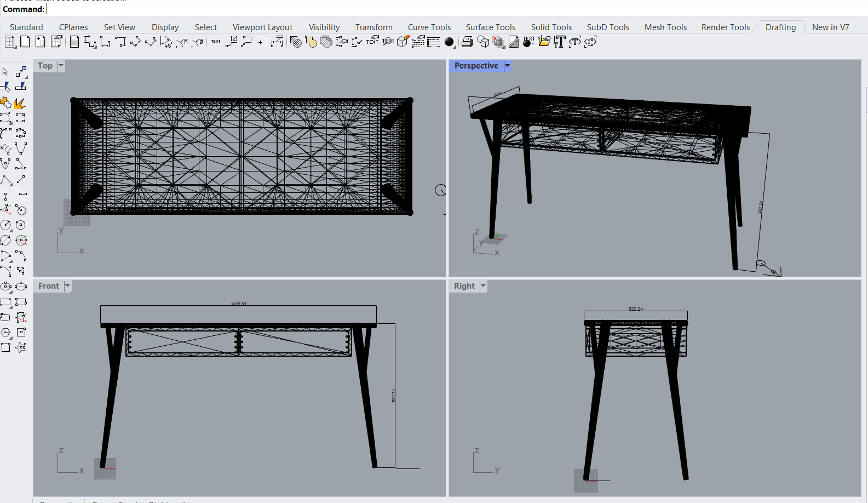Select the radius dimension tool
The height and width of the screenshot is (503, 868).
pos(182,42)
